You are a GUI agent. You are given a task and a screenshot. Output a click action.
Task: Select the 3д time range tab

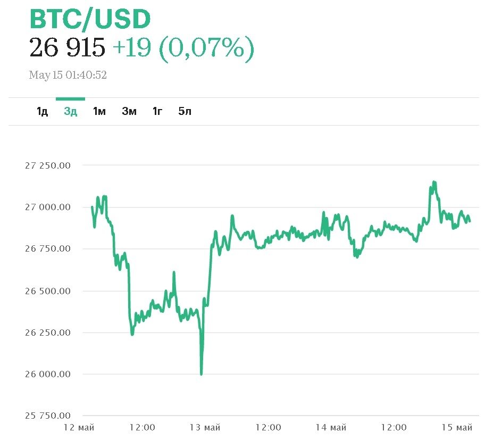tap(71, 111)
